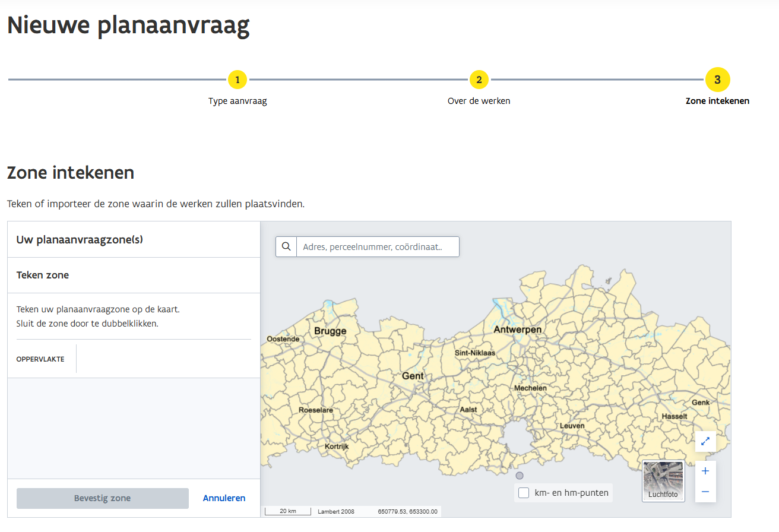Zoom out on the map
Viewport: 779px width, 532px height.
pos(705,492)
